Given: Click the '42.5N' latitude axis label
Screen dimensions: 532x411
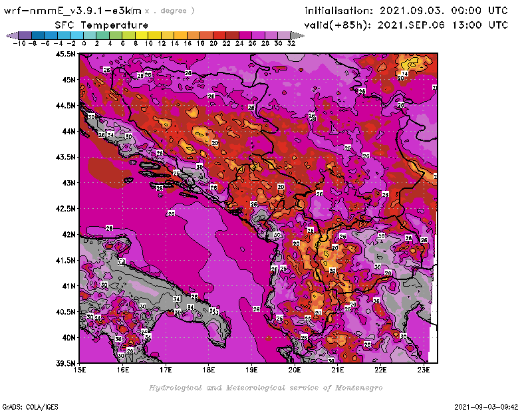Looking at the screenshot, I should pos(66,208).
